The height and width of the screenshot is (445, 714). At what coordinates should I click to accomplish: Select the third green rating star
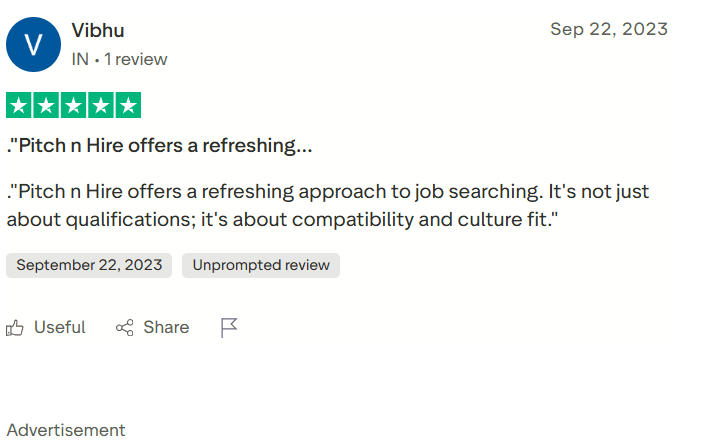tap(73, 105)
